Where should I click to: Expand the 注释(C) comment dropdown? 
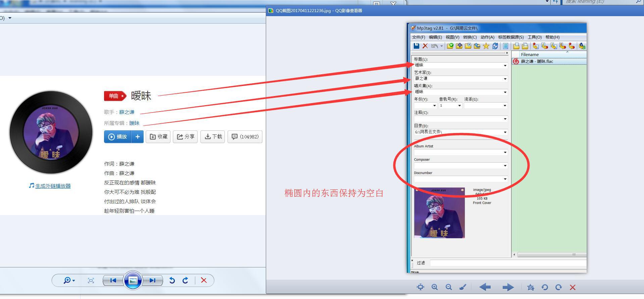pyautogui.click(x=505, y=119)
